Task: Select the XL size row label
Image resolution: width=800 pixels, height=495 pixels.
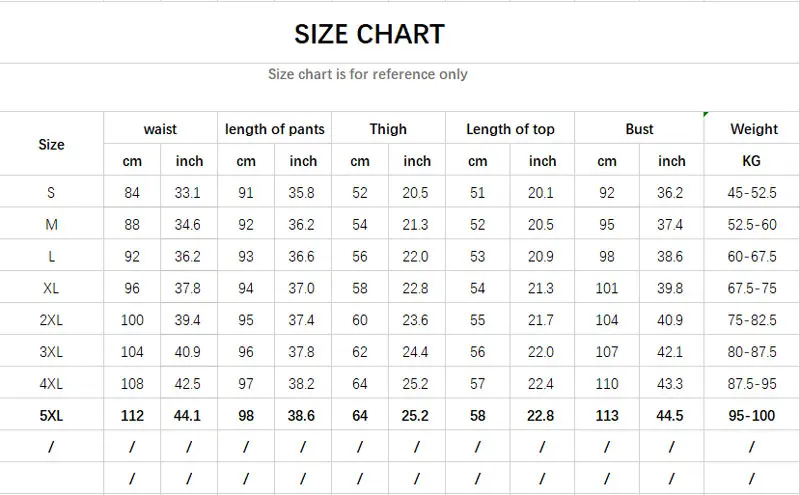Action: tap(51, 288)
